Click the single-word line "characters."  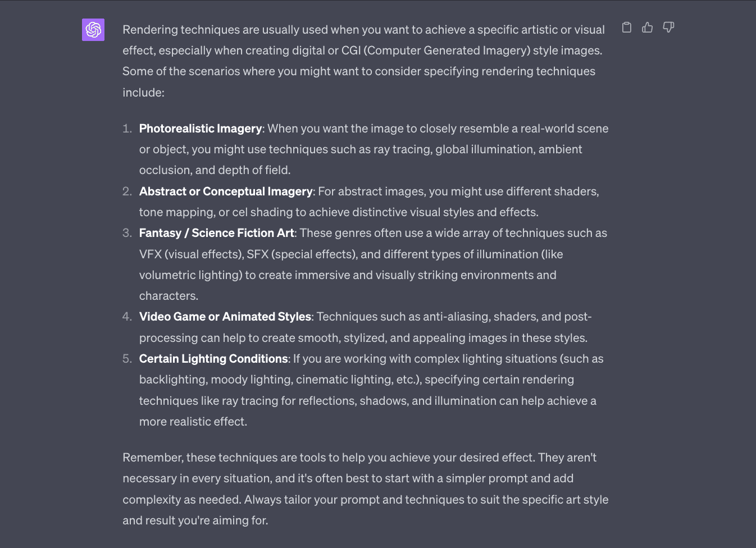pyautogui.click(x=168, y=296)
